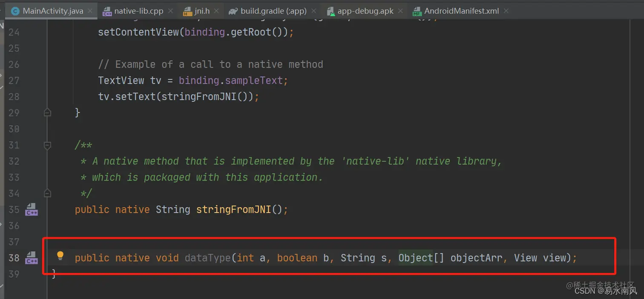Screen dimensions: 644x299
Task: Click the highlighted Object type on line 38
Action: [x=415, y=258]
